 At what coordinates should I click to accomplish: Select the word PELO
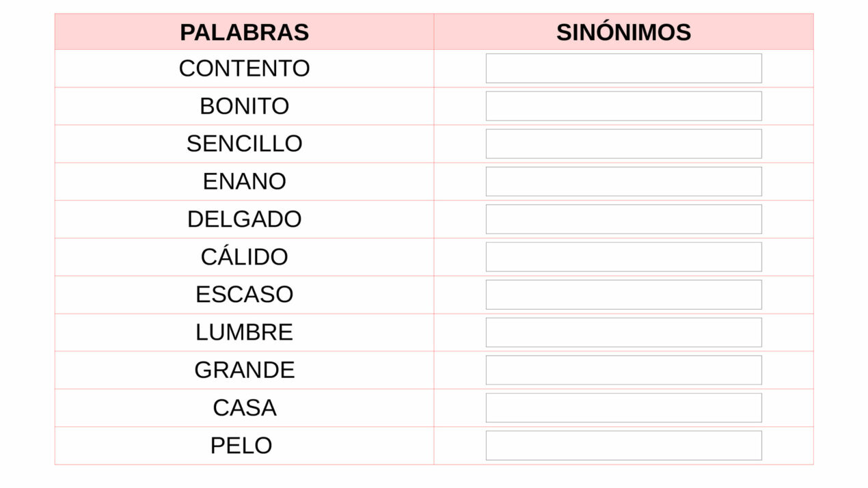tap(241, 446)
